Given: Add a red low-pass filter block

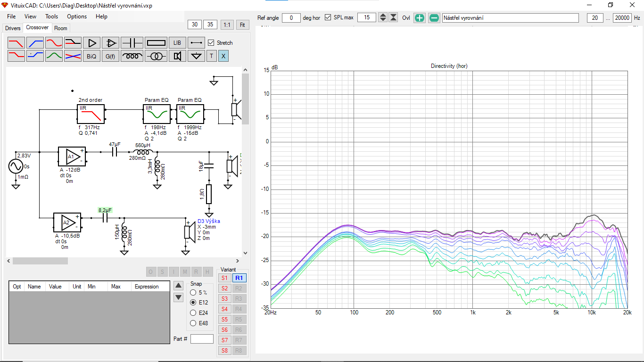Looking at the screenshot, I should click(x=16, y=43).
